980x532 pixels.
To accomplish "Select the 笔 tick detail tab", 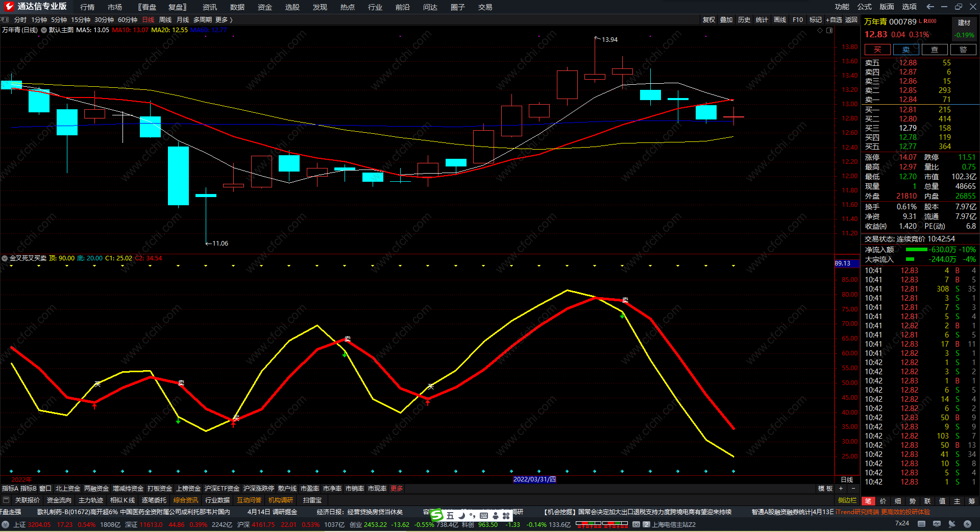I will (x=868, y=501).
